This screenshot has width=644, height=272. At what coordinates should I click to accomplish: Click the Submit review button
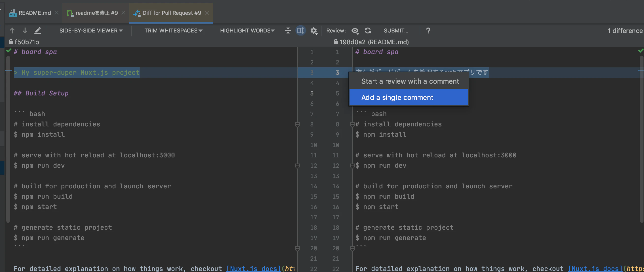396,30
